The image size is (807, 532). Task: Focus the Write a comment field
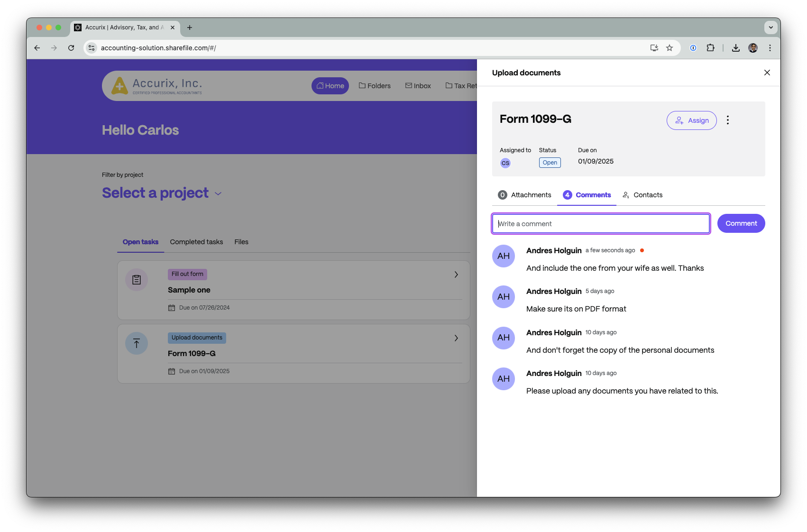tap(601, 224)
